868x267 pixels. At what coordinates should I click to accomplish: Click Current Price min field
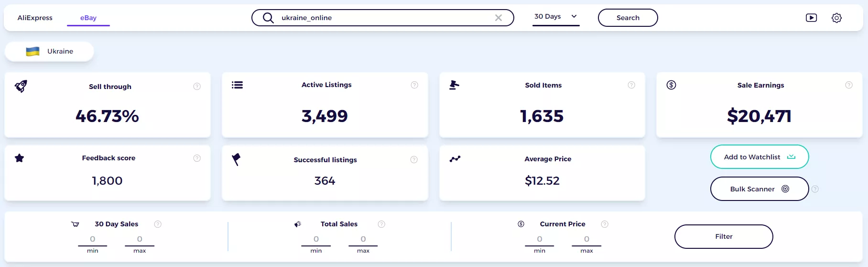[540, 239]
